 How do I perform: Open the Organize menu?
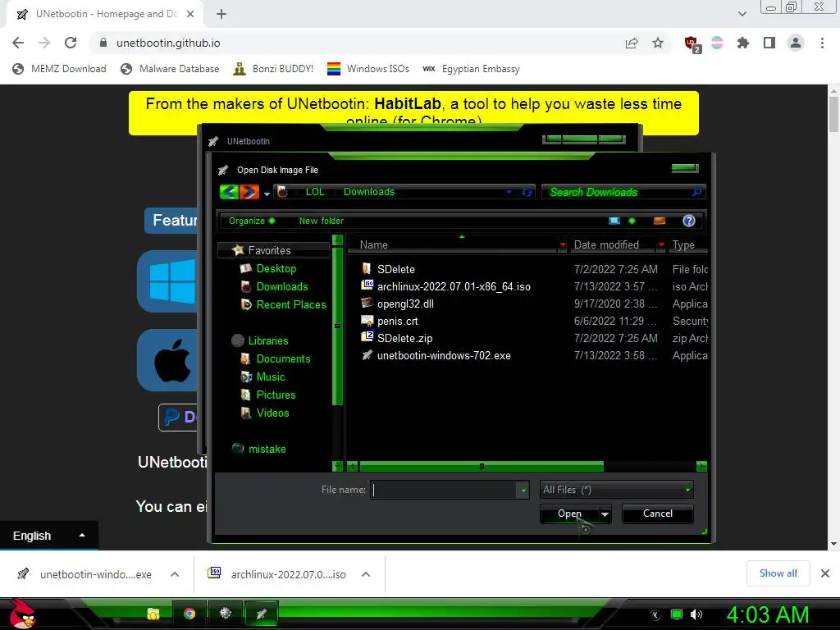click(x=251, y=221)
